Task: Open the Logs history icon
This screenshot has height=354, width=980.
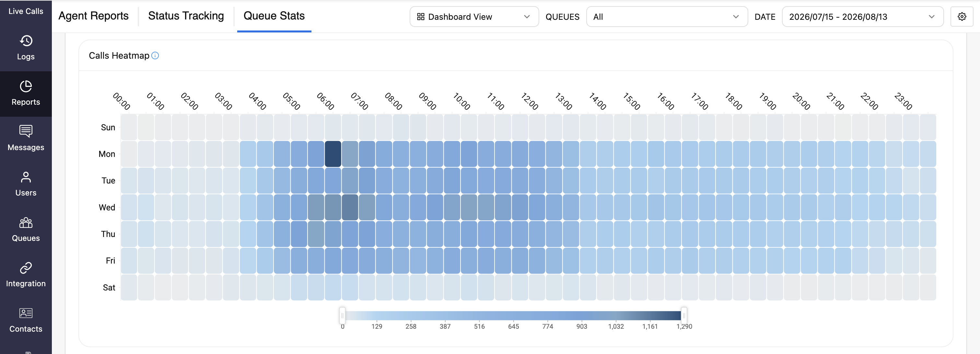Action: [x=26, y=41]
